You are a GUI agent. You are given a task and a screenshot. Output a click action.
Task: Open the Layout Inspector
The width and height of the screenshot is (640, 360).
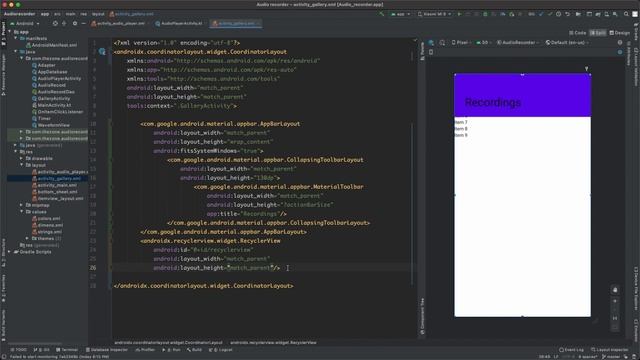click(x=609, y=350)
